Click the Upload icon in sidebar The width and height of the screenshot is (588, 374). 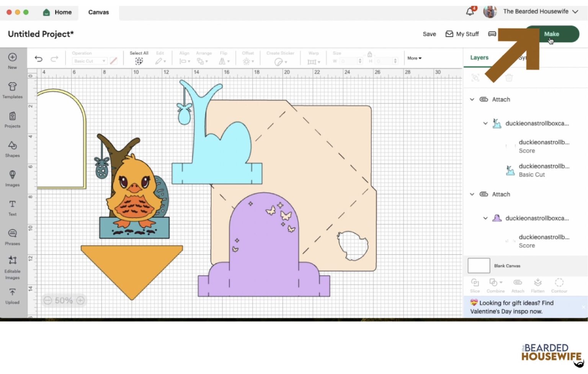click(13, 295)
